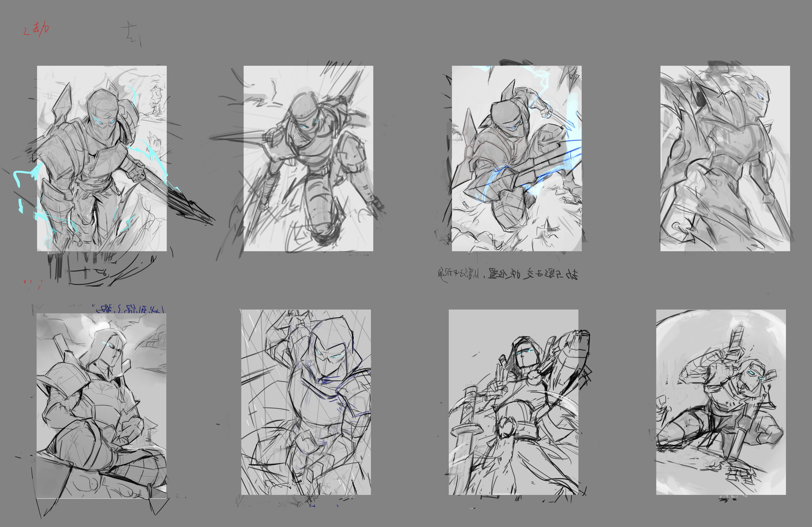Open the crouching ninja sketch with blue slash
The width and height of the screenshot is (812, 527).
pos(516,158)
